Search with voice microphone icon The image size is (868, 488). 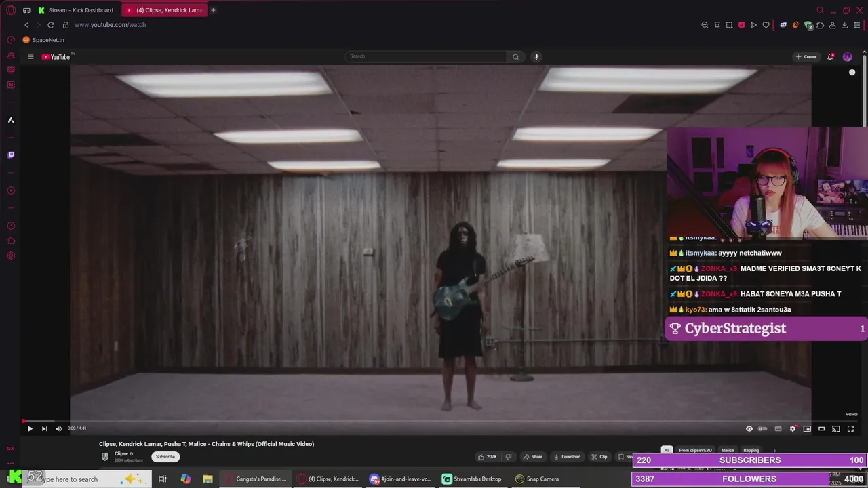(536, 57)
